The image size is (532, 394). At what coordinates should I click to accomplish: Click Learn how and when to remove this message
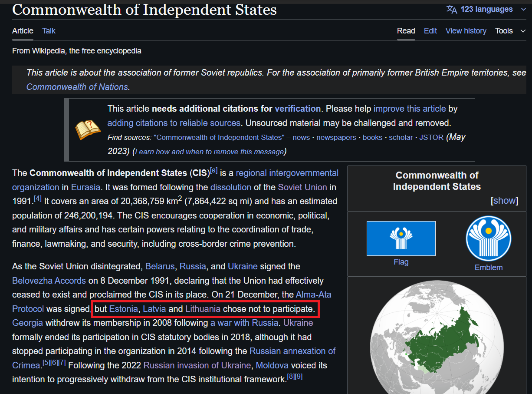click(x=210, y=152)
